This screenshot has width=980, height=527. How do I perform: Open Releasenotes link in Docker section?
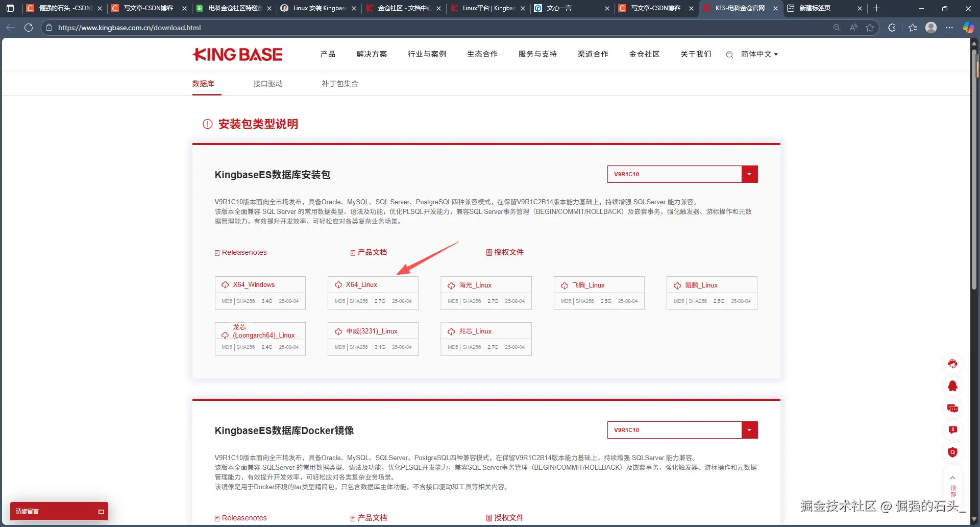[241, 518]
